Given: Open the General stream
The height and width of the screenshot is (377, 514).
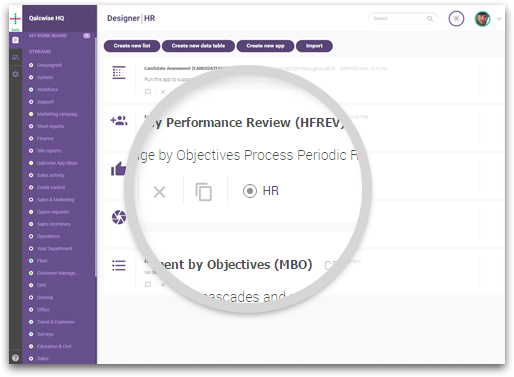Looking at the screenshot, I should pyautogui.click(x=45, y=297).
